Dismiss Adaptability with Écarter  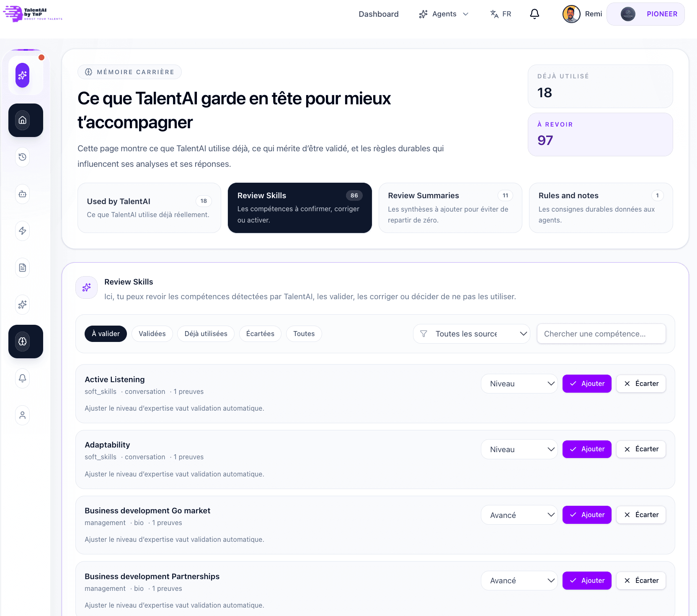(641, 449)
